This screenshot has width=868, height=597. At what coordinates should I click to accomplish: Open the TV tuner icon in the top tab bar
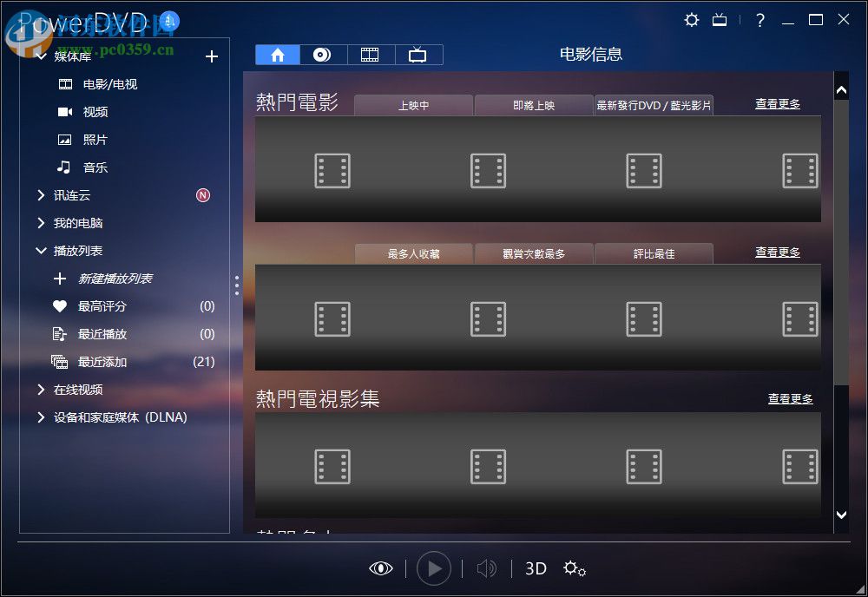click(418, 54)
